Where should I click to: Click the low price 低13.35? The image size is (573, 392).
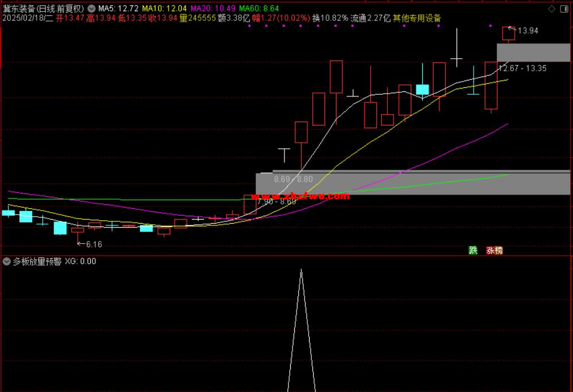(x=132, y=18)
